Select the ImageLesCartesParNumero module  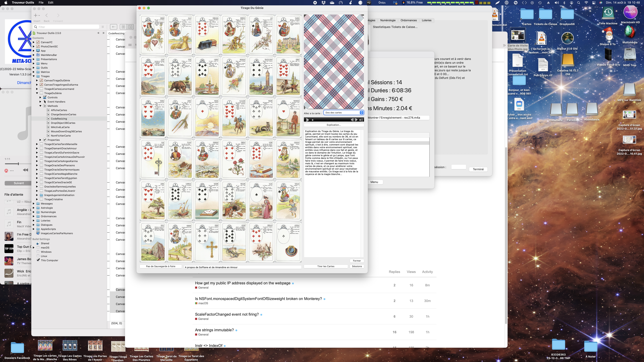click(57, 233)
